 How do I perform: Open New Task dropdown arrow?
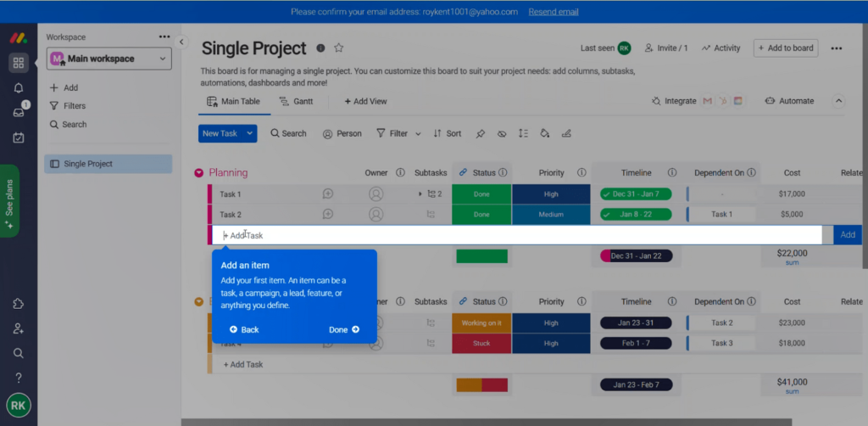click(x=250, y=133)
